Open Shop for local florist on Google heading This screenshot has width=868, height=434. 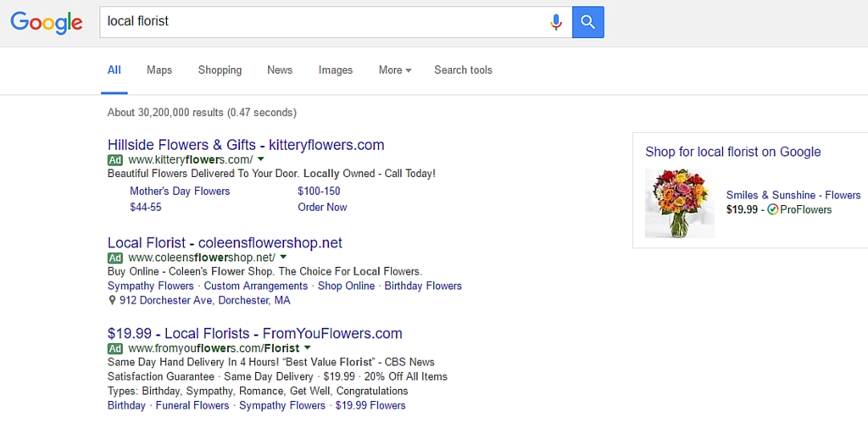click(733, 152)
